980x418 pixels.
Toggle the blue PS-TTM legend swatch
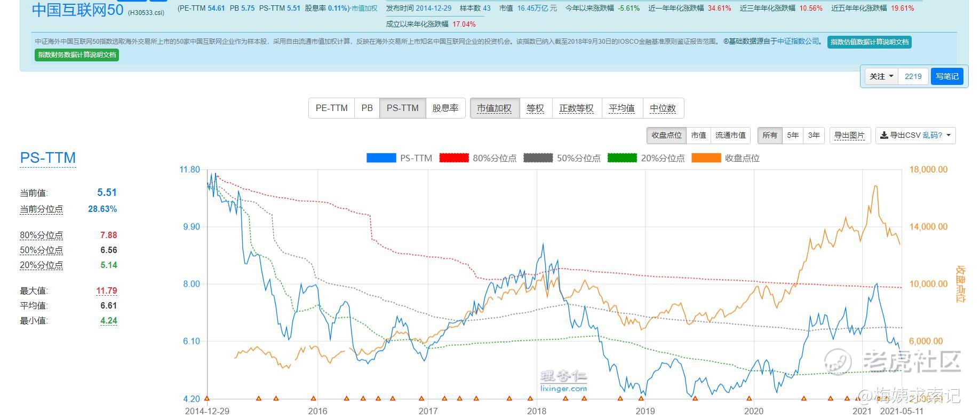tap(381, 158)
